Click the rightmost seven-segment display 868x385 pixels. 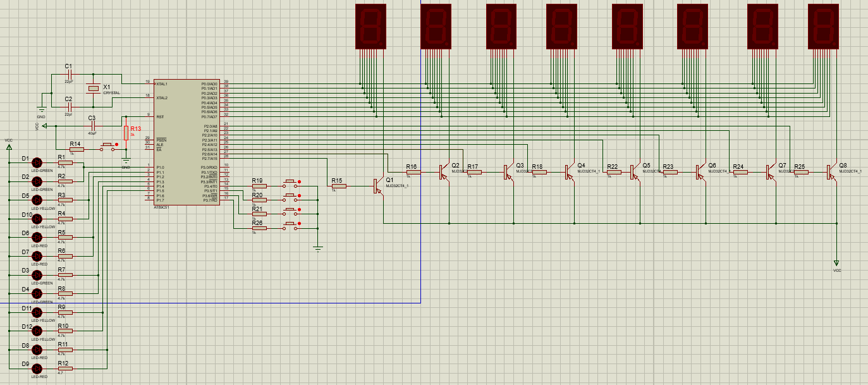coord(824,25)
